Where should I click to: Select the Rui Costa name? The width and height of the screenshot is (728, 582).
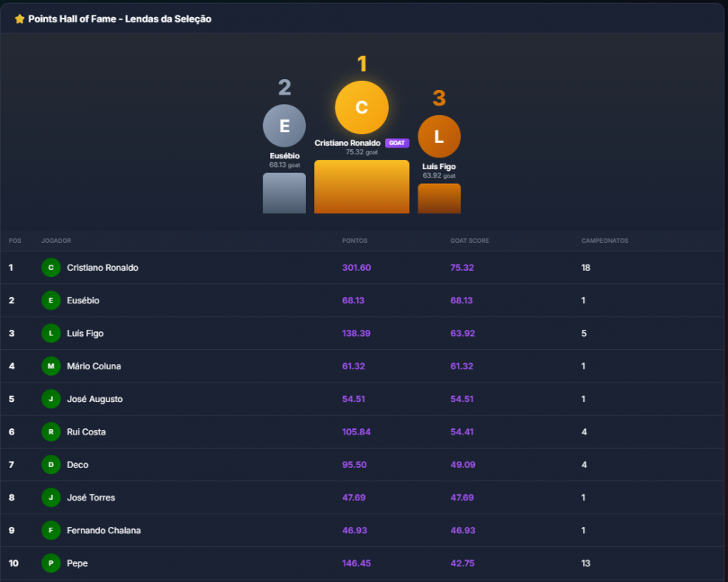[86, 431]
